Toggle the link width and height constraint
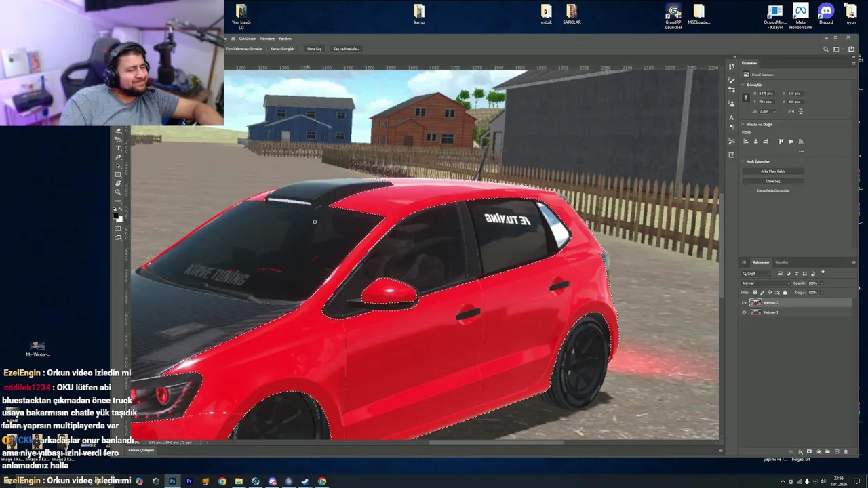 click(x=746, y=97)
